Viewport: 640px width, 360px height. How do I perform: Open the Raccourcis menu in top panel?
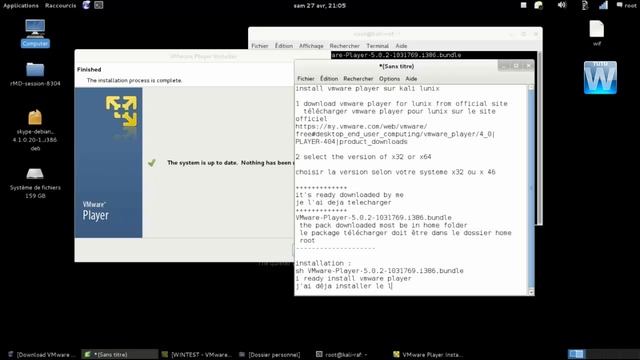[60, 6]
